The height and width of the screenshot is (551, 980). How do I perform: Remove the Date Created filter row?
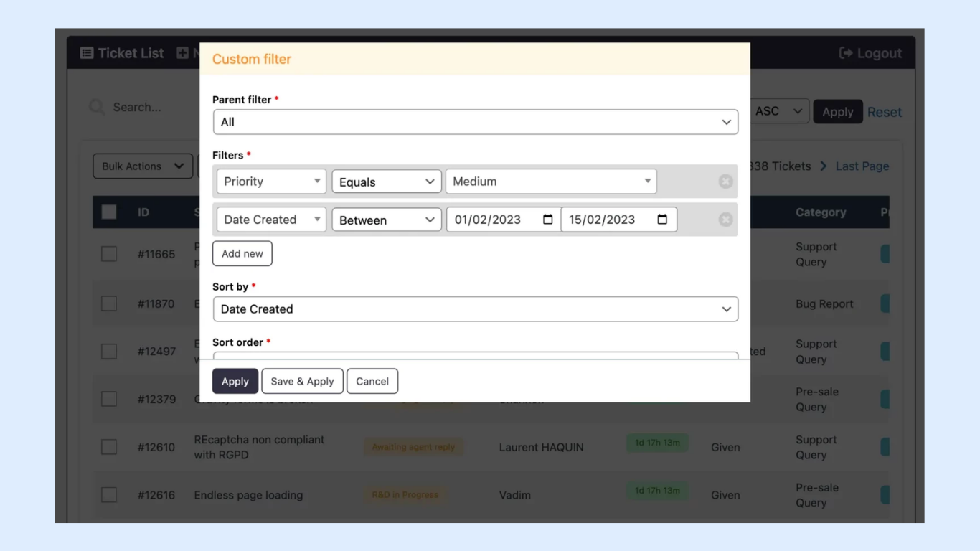click(725, 220)
